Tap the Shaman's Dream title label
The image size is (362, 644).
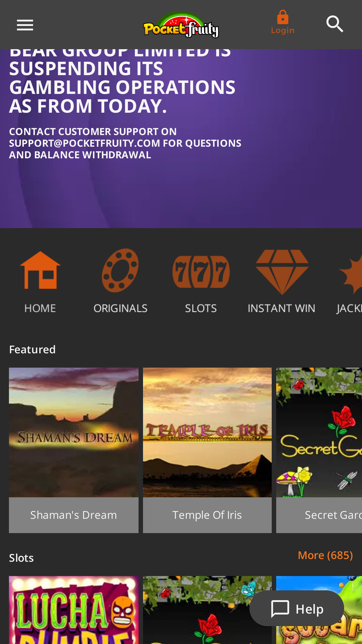tap(74, 515)
